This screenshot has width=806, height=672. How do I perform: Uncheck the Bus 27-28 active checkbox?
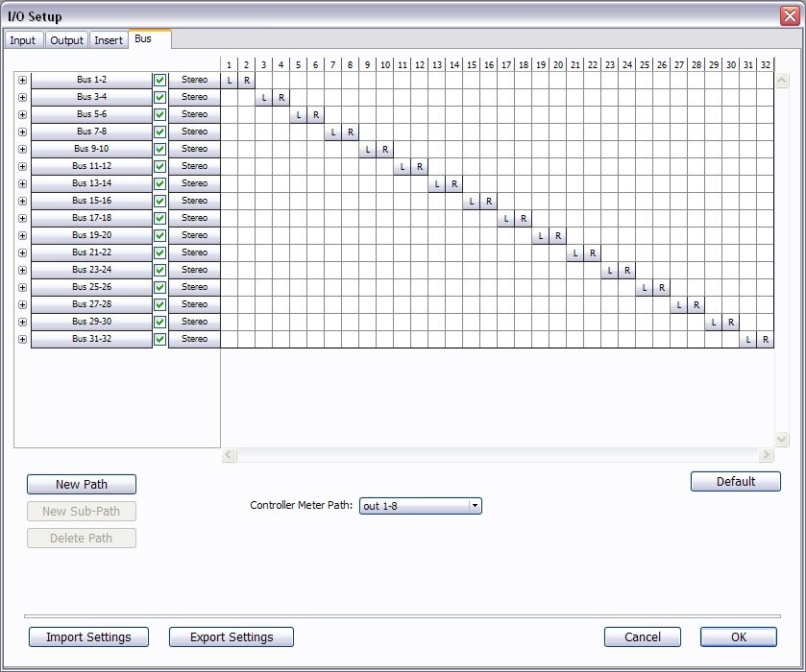click(159, 304)
